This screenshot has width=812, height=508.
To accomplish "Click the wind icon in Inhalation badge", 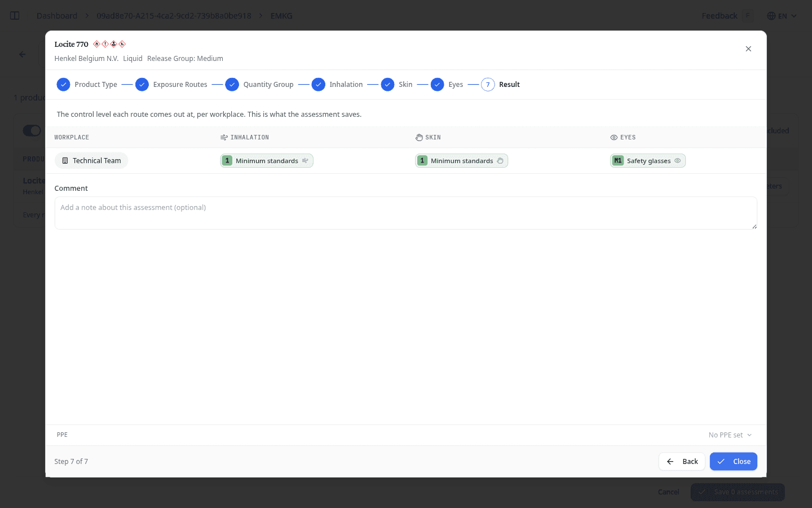I will [305, 161].
